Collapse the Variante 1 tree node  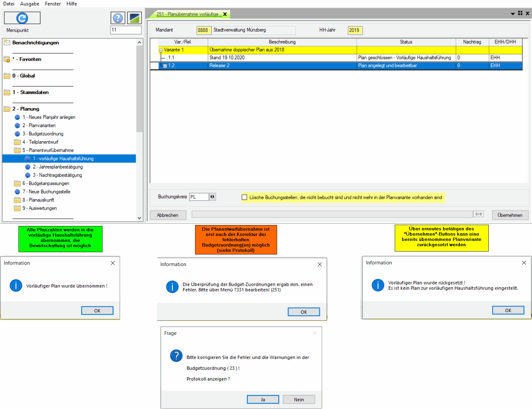click(x=161, y=50)
